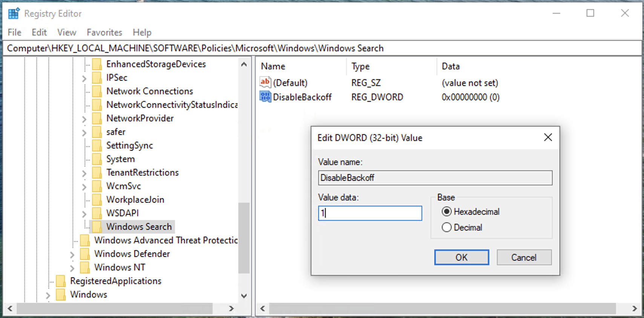Screen dimensions: 644x318
Task: Expand the Windows NT key
Action: (72, 268)
